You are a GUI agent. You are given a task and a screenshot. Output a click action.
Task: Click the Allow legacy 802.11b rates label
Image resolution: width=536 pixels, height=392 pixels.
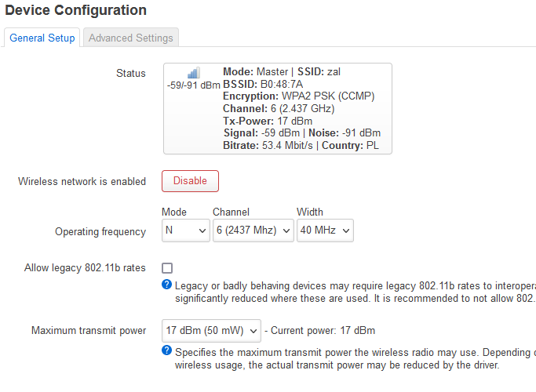click(85, 267)
